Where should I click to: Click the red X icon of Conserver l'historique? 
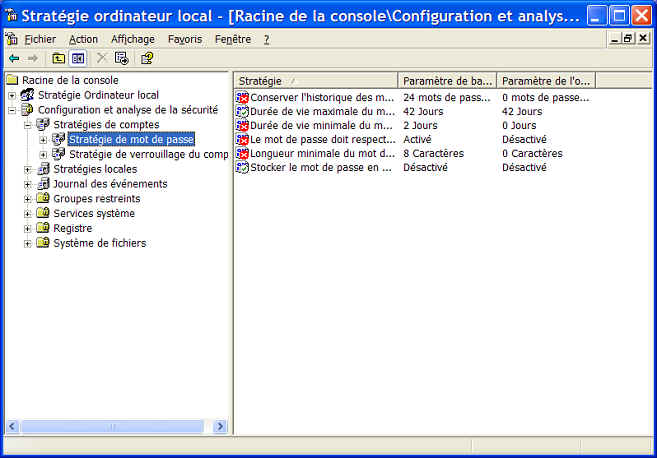(x=242, y=98)
